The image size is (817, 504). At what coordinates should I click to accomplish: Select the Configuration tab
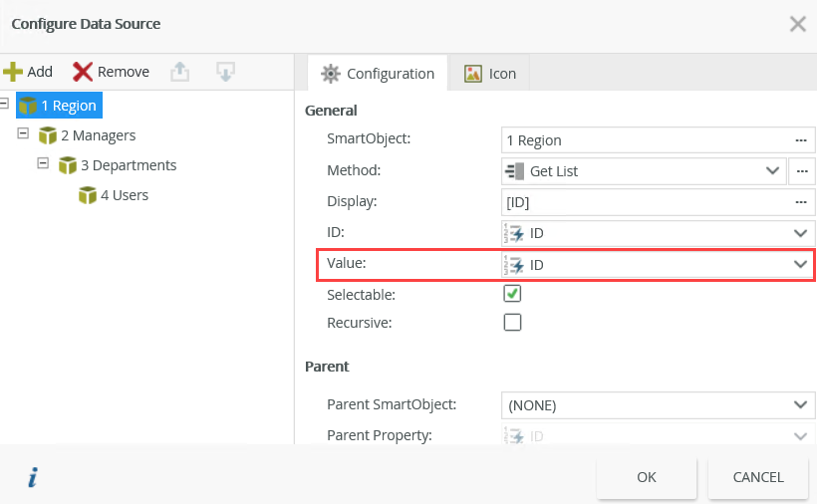coord(378,74)
